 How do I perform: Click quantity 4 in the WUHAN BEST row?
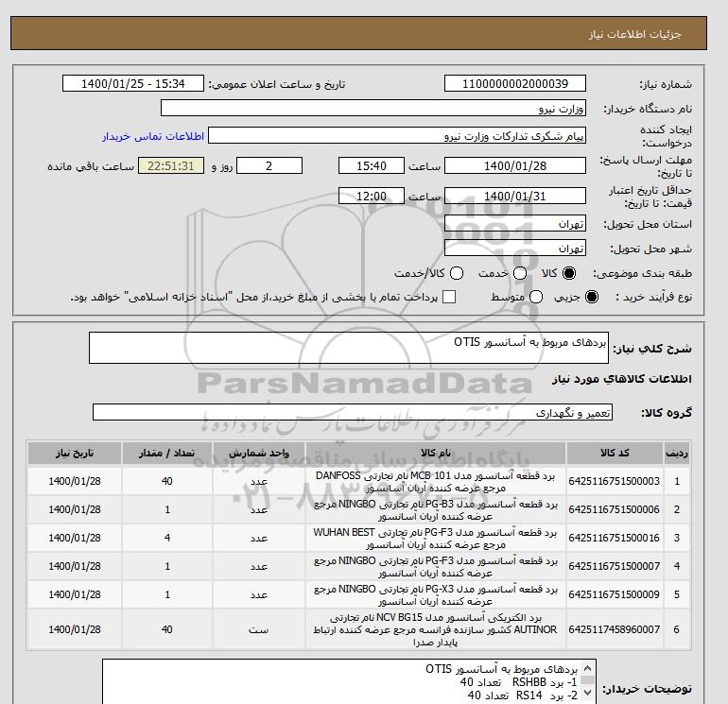(167, 538)
